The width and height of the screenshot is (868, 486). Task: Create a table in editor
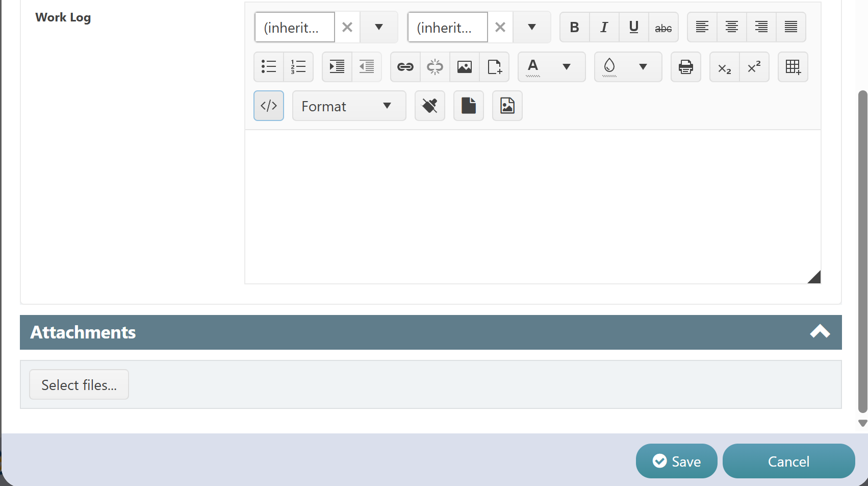793,67
